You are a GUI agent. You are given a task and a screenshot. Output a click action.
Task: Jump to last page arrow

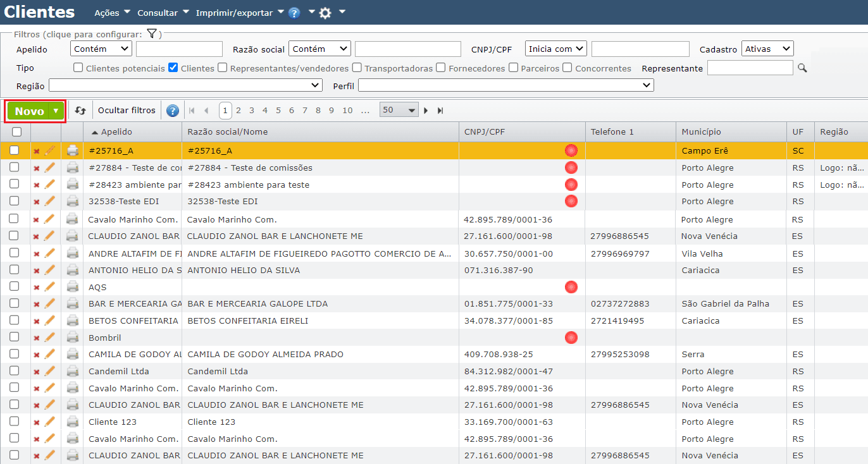pyautogui.click(x=440, y=111)
